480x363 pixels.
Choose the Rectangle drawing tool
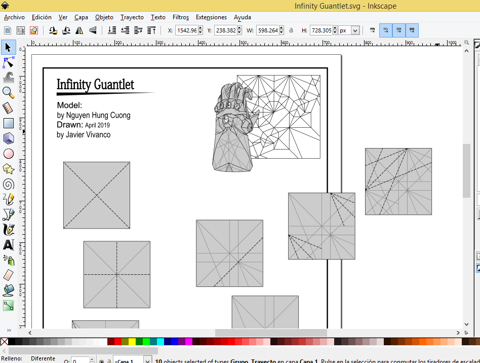click(8, 123)
